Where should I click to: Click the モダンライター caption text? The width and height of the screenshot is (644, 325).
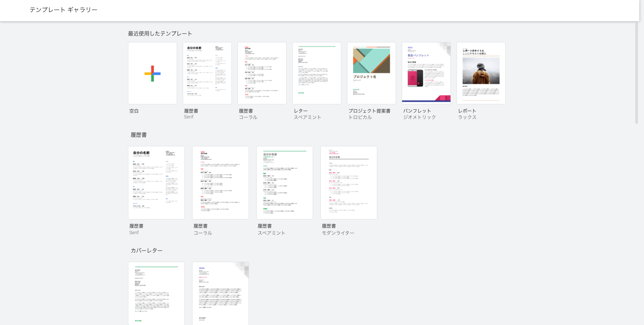coord(338,233)
